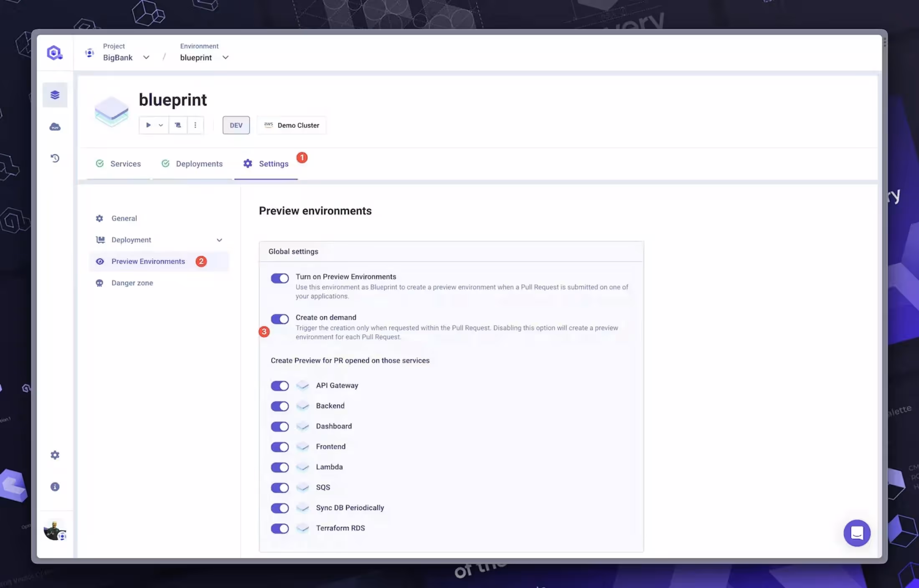The image size is (919, 588).
Task: Open the BigBank project dropdown
Action: [146, 58]
